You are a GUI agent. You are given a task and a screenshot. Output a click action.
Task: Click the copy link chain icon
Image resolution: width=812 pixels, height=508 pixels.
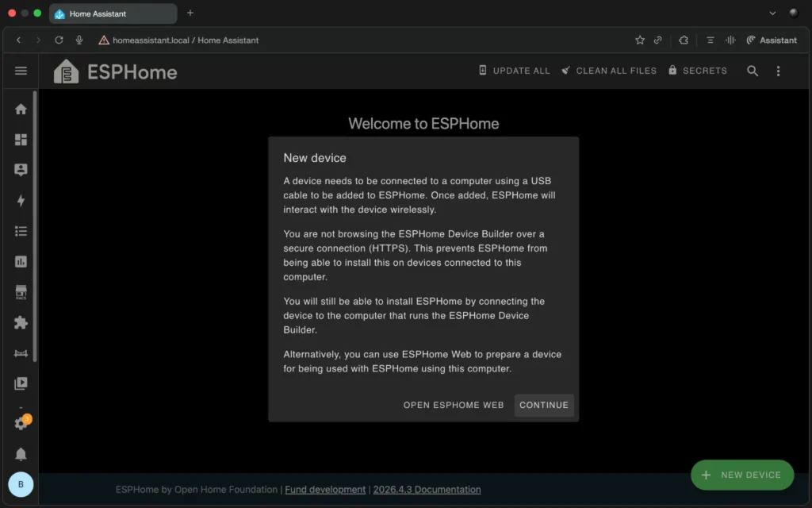click(x=657, y=40)
